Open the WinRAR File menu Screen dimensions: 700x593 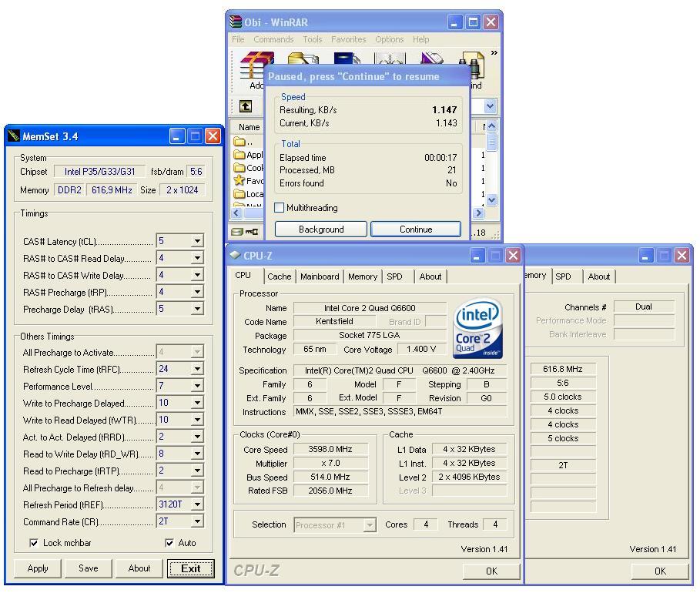(238, 39)
